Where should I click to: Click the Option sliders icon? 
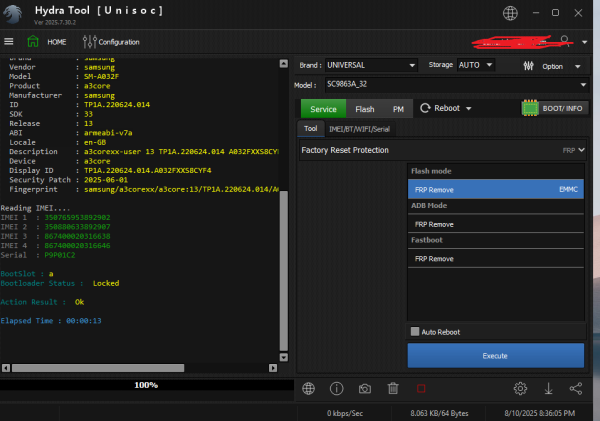pos(528,66)
